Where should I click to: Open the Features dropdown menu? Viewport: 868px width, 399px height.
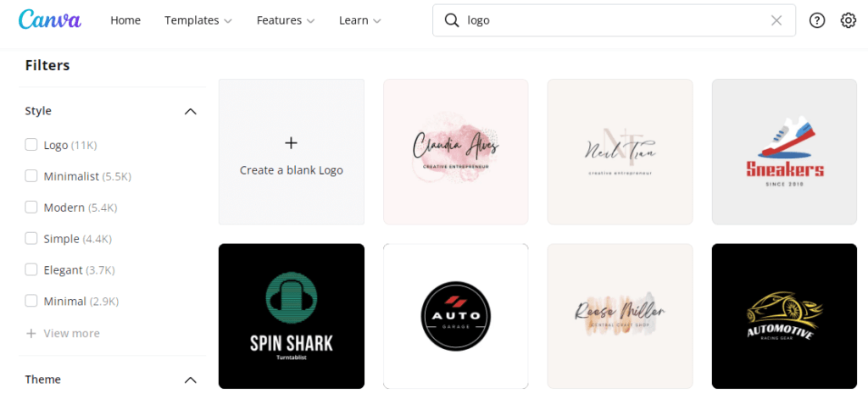coord(286,20)
